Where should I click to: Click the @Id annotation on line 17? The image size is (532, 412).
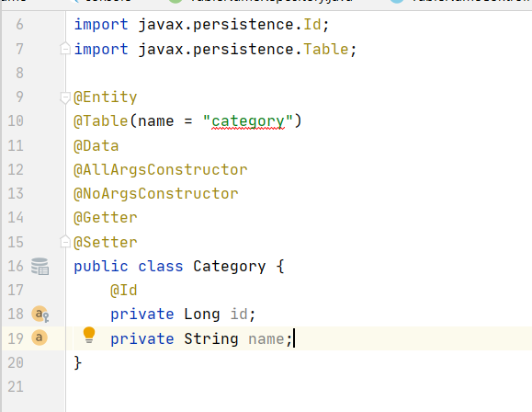coord(124,291)
